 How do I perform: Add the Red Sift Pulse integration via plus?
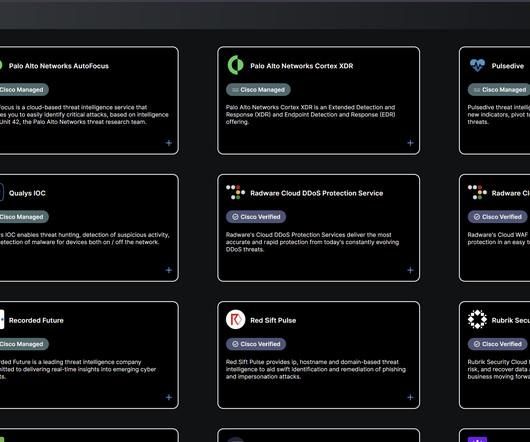pyautogui.click(x=410, y=397)
